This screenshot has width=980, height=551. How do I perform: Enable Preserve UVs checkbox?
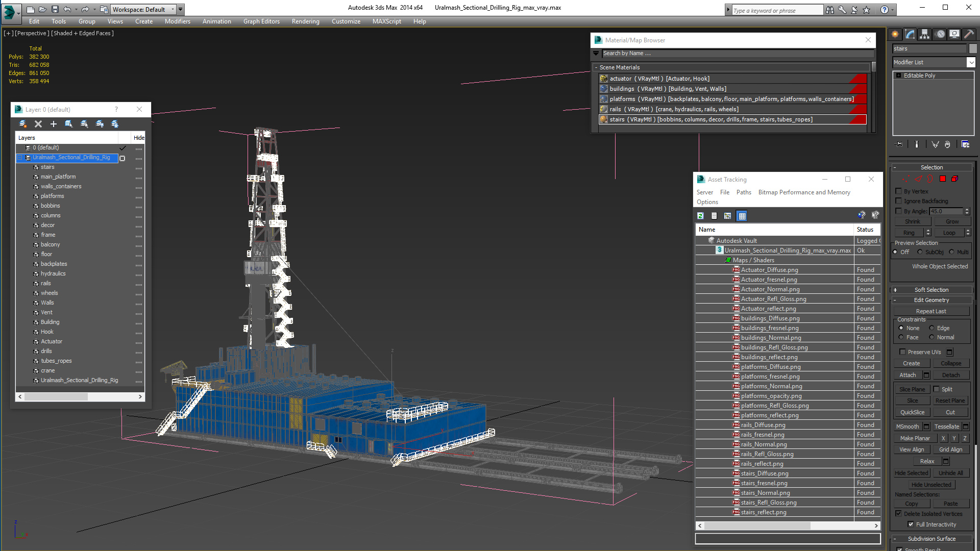902,352
